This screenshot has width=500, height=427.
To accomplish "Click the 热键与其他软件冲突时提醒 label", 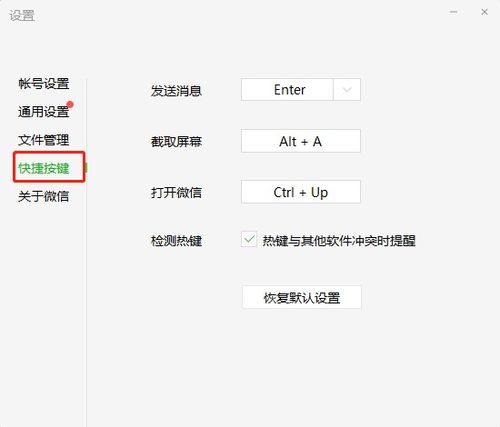I will pyautogui.click(x=339, y=240).
